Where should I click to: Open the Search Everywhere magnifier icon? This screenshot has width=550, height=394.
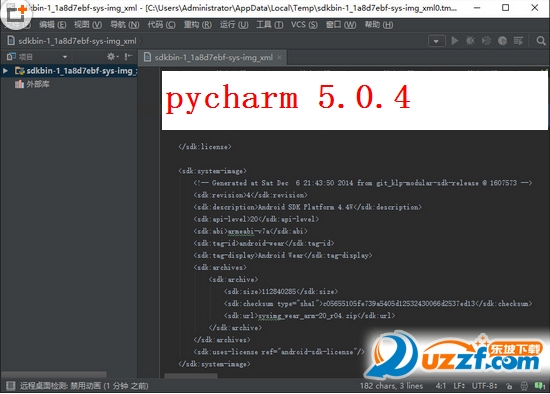click(541, 41)
